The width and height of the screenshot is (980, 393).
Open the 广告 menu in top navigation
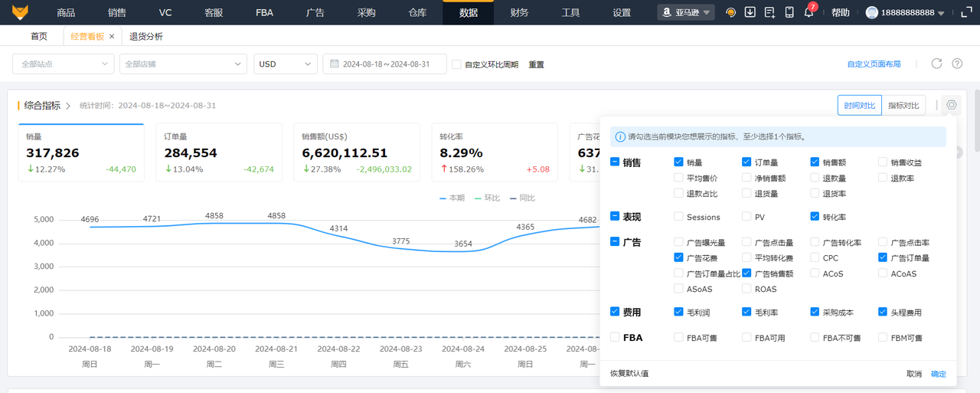(x=315, y=12)
